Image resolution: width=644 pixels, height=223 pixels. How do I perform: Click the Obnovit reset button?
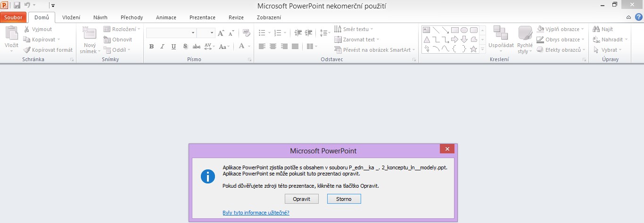tap(118, 40)
